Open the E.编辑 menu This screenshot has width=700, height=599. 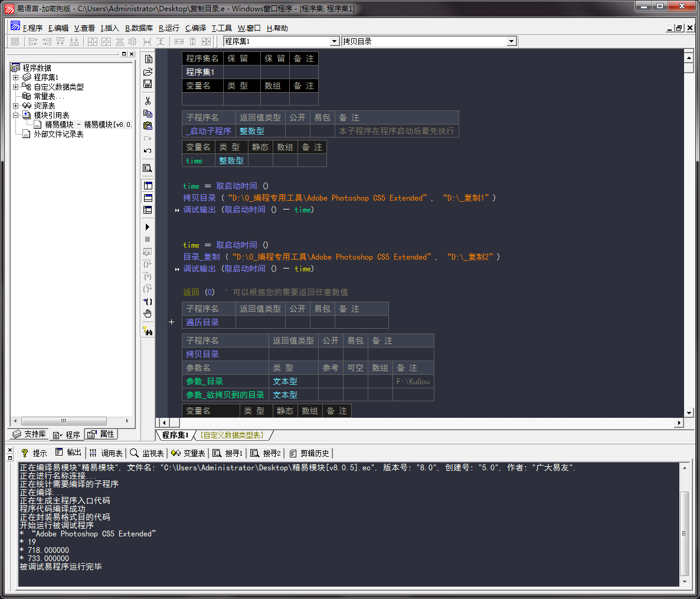[x=58, y=28]
